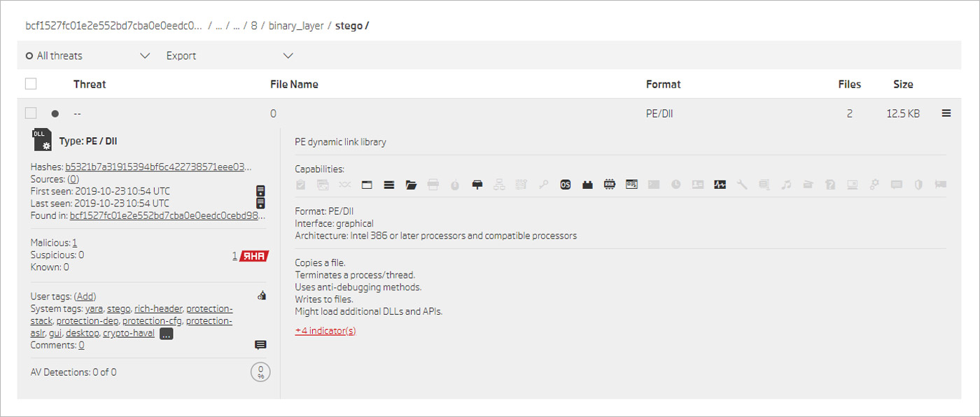Sort by File Name column header
This screenshot has height=417, width=980.
coord(294,84)
